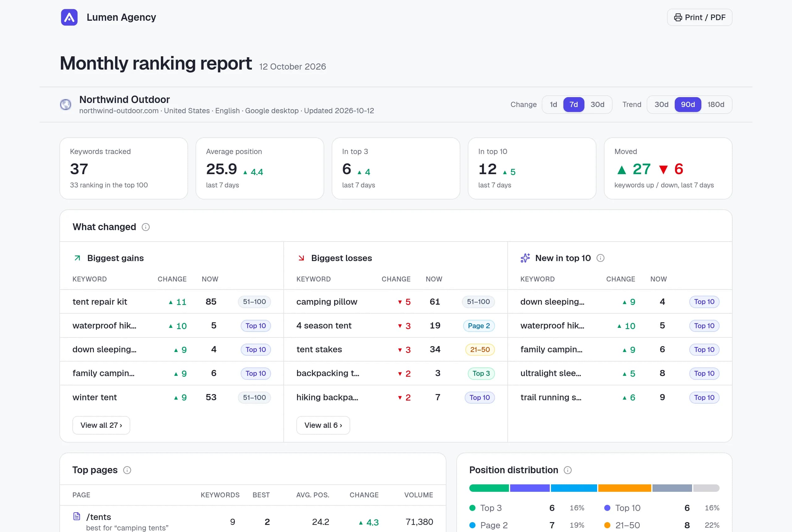Viewport: 792px width, 532px height.
Task: Click the Moved keywords summary card
Action: 668,168
